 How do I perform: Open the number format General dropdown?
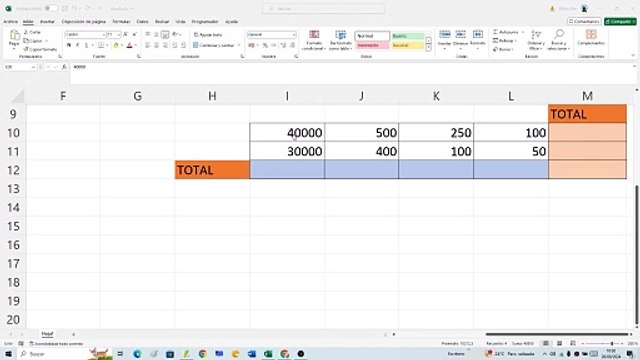pos(271,35)
